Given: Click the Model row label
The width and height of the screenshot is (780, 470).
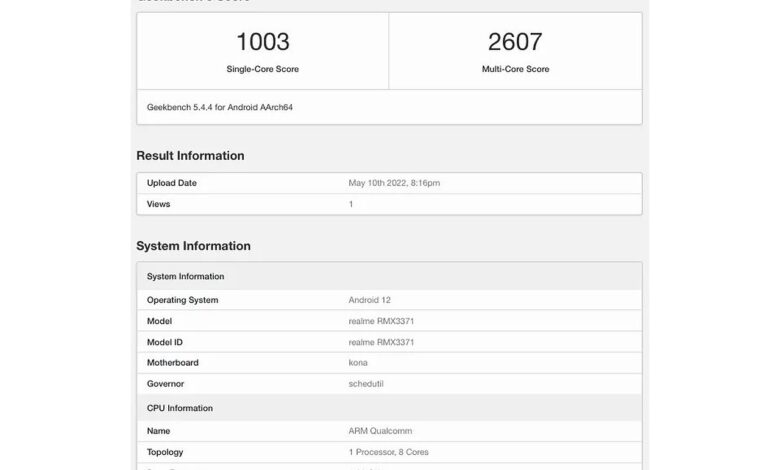Looking at the screenshot, I should tap(159, 321).
